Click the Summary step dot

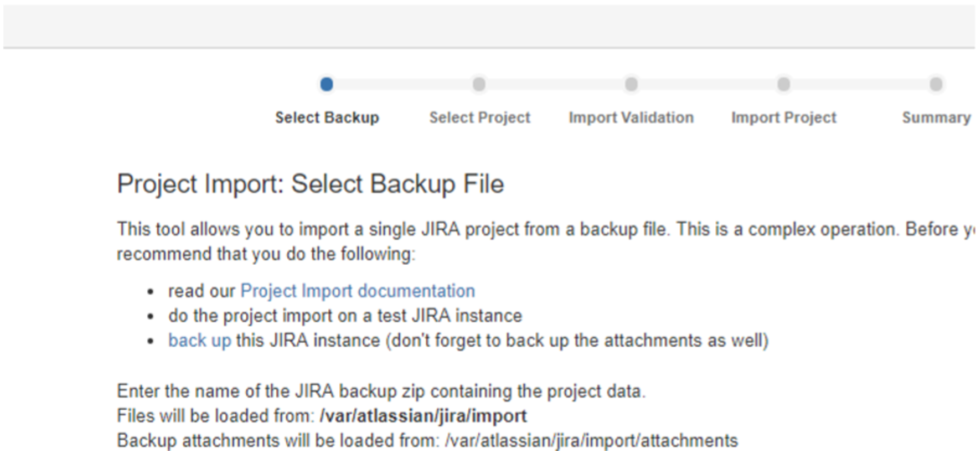(936, 85)
